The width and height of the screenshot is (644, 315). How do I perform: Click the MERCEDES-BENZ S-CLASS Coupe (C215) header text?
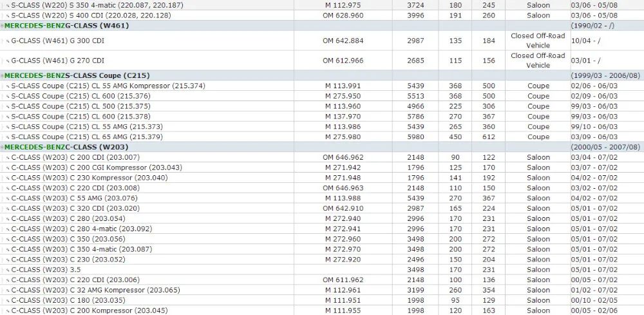tap(77, 75)
